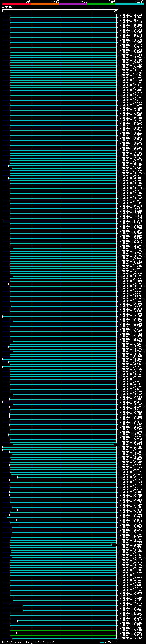Click UniRef100_B8M1C9 label
Image resolution: width=146 pixels, height=644 pixels.
tap(131, 359)
